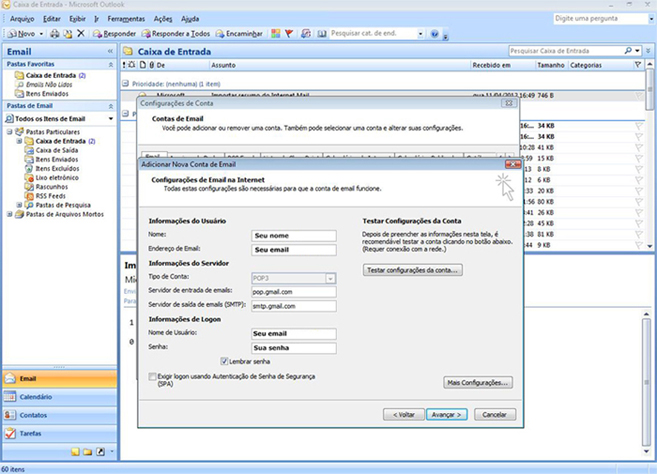Click the Endereço de Email field

tap(294, 250)
